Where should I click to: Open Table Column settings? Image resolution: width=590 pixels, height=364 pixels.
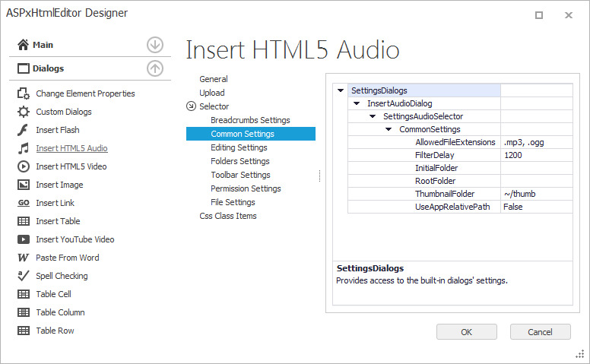click(60, 312)
